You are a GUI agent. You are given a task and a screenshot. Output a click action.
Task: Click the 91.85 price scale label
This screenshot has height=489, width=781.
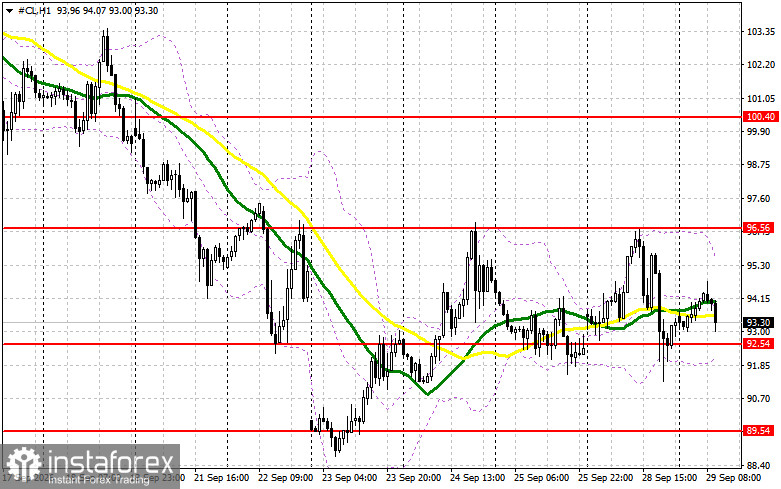click(x=759, y=366)
